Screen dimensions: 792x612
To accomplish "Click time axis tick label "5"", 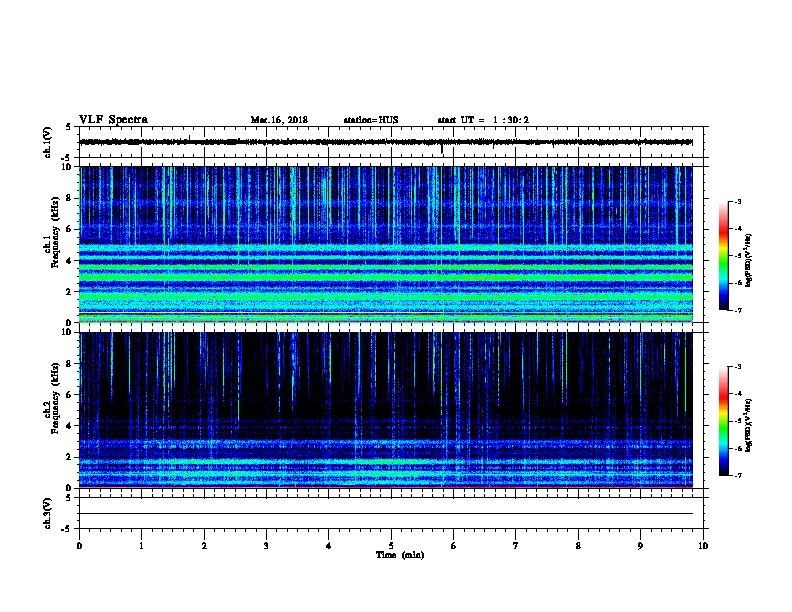I will click(x=391, y=546).
